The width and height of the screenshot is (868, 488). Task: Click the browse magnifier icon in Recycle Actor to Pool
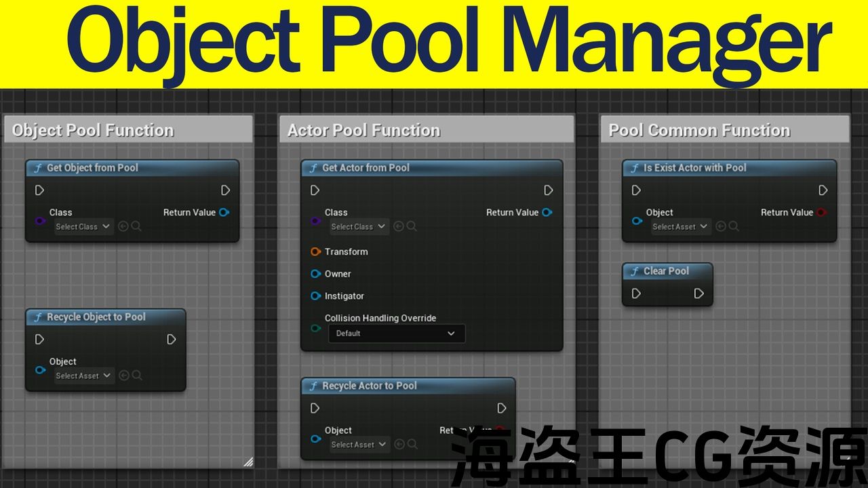(412, 445)
